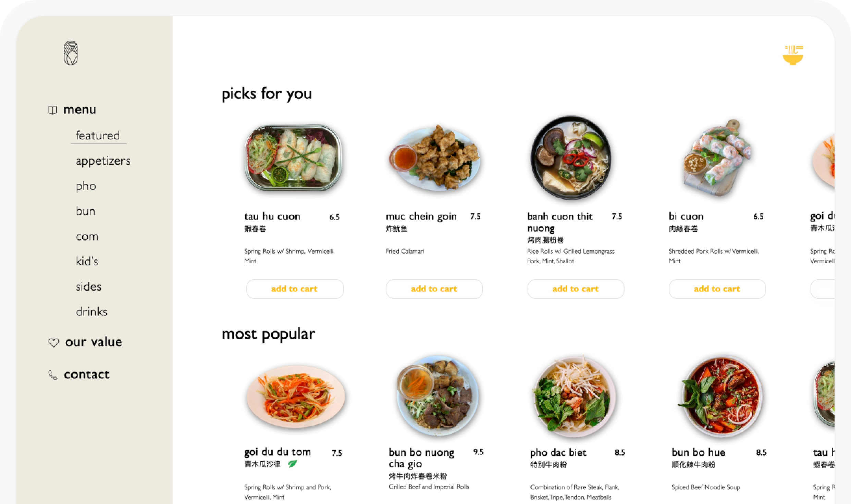
Task: Add bi cuon to cart
Action: [717, 289]
